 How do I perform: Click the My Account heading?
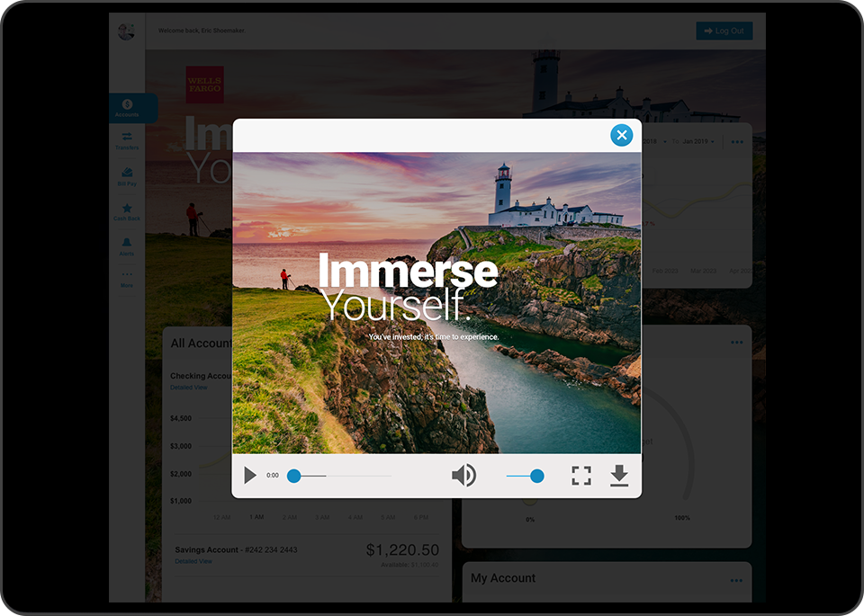(503, 578)
